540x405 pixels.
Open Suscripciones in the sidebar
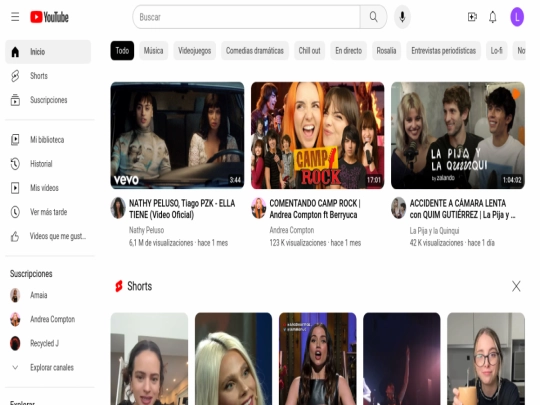pyautogui.click(x=48, y=100)
